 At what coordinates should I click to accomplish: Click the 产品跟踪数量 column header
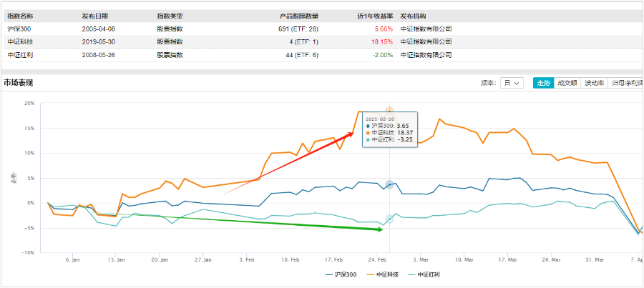[x=298, y=15]
